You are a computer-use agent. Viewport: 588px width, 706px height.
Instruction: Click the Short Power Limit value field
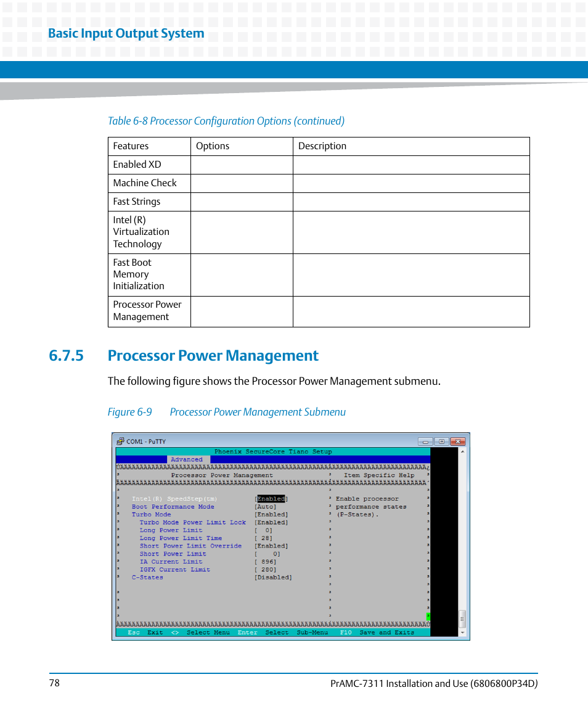click(267, 554)
